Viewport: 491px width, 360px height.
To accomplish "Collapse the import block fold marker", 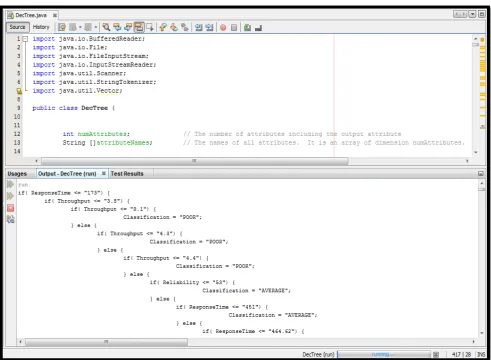I will point(25,39).
